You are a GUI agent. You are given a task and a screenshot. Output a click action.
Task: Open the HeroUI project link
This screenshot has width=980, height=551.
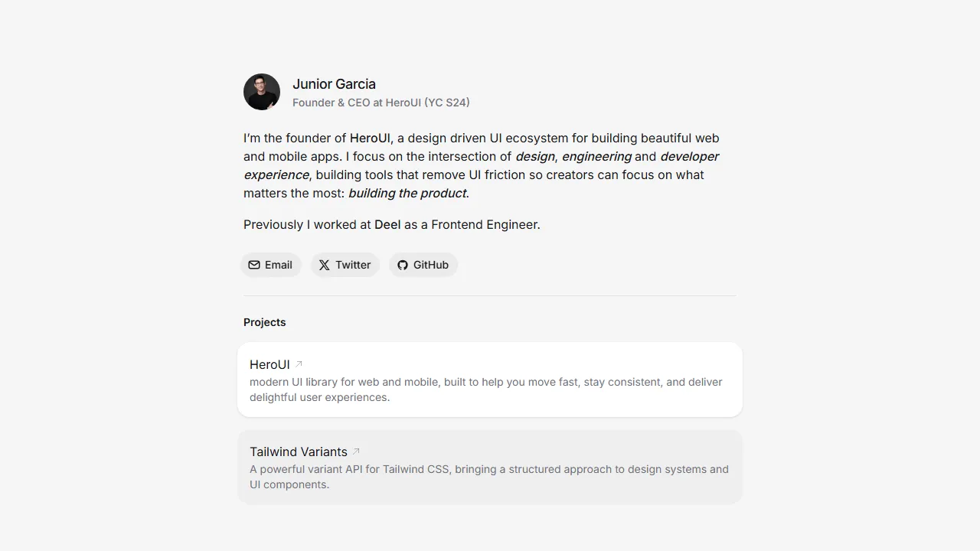(269, 364)
